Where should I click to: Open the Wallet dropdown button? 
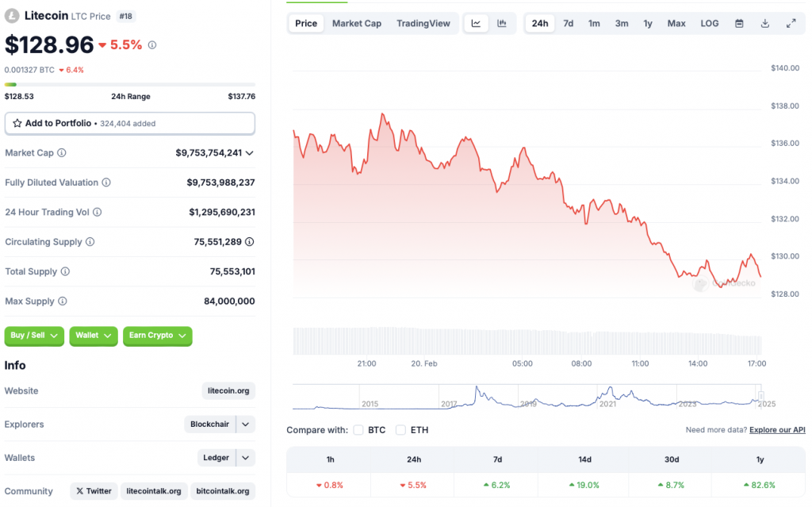(94, 336)
